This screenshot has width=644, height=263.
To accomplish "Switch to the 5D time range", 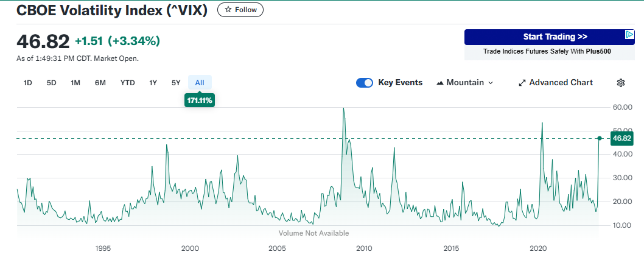I will [52, 83].
